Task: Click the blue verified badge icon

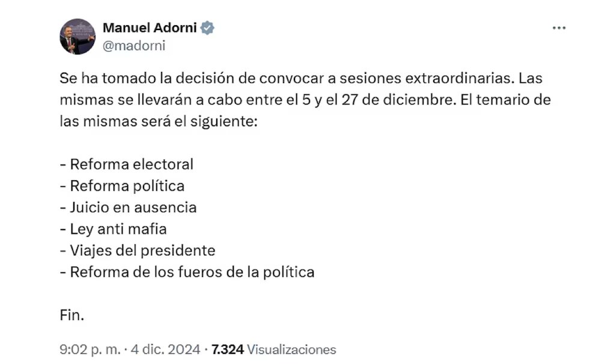Action: click(207, 28)
